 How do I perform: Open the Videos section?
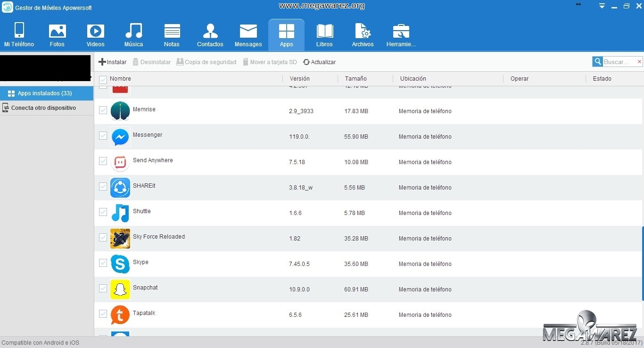point(95,35)
